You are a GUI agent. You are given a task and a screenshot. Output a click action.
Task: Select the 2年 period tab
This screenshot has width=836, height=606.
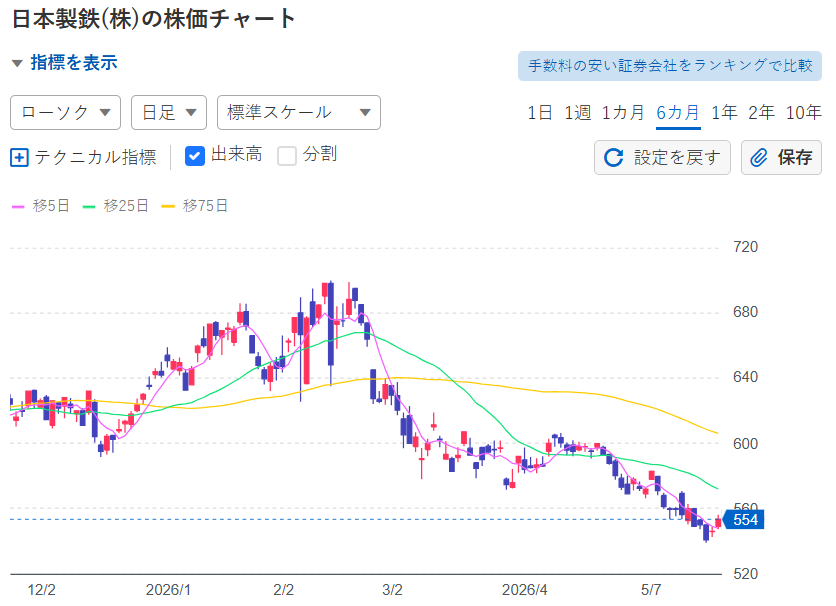coord(761,112)
